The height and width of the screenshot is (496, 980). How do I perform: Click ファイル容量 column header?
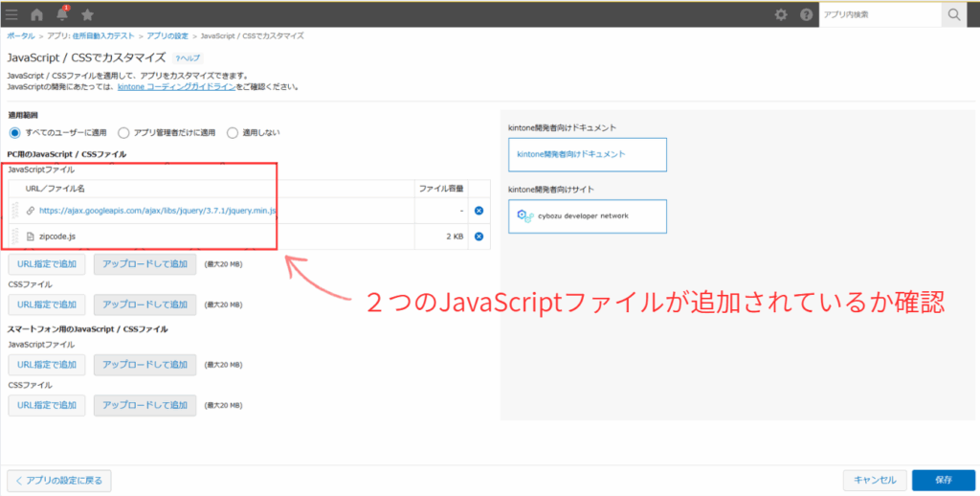[441, 189]
